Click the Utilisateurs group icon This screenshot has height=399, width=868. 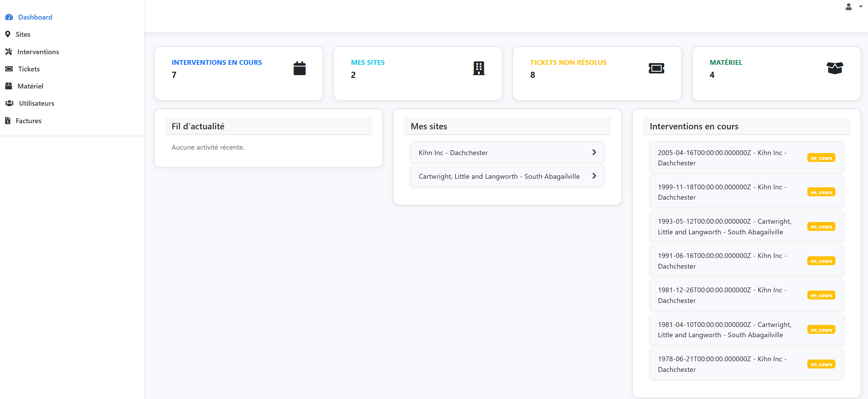coord(9,103)
